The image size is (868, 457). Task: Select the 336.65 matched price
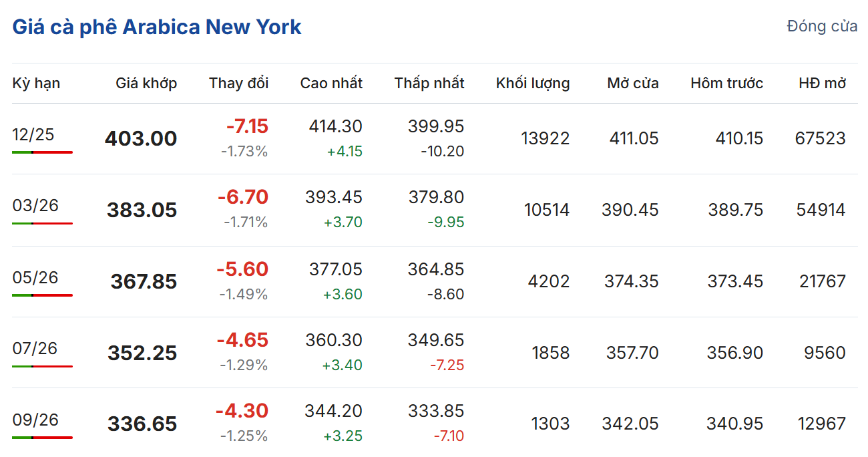(142, 424)
